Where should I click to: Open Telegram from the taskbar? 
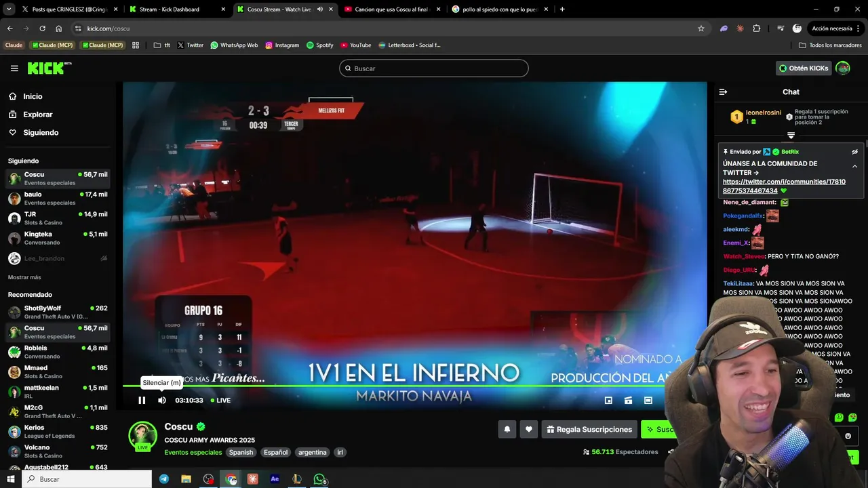pos(164,479)
